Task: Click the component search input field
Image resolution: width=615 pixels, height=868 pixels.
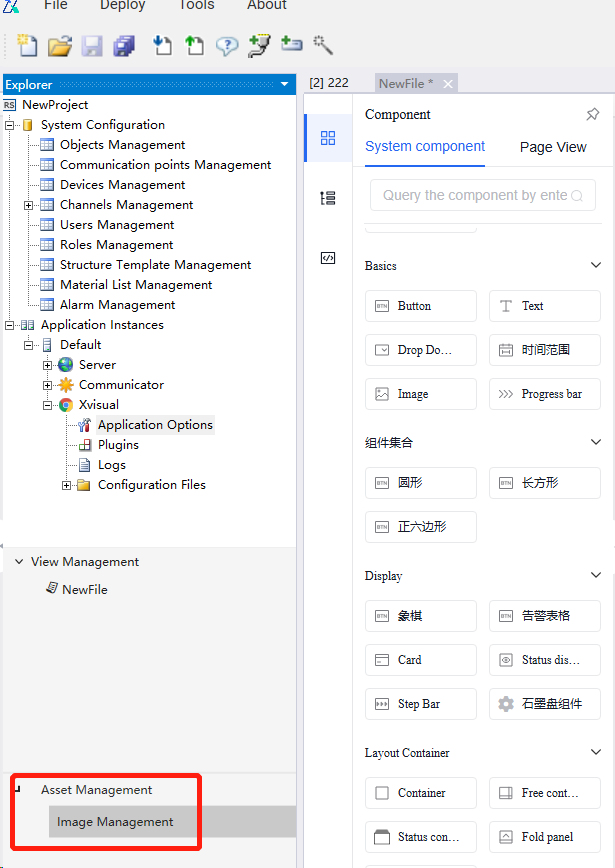Action: coord(474,196)
